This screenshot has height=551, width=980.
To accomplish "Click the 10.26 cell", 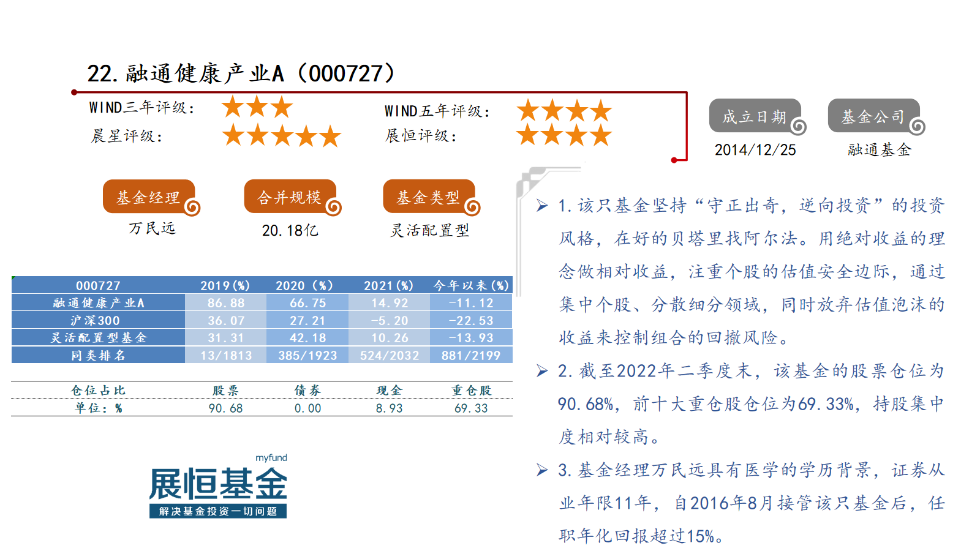I will pos(389,338).
